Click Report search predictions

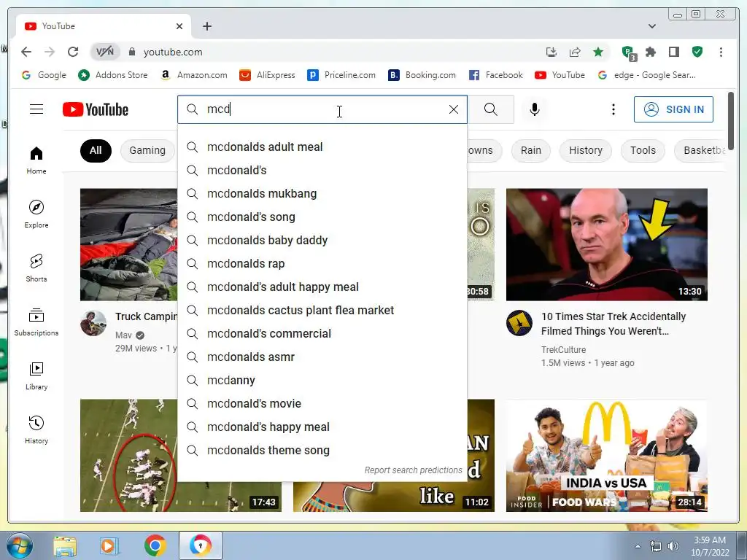point(413,470)
